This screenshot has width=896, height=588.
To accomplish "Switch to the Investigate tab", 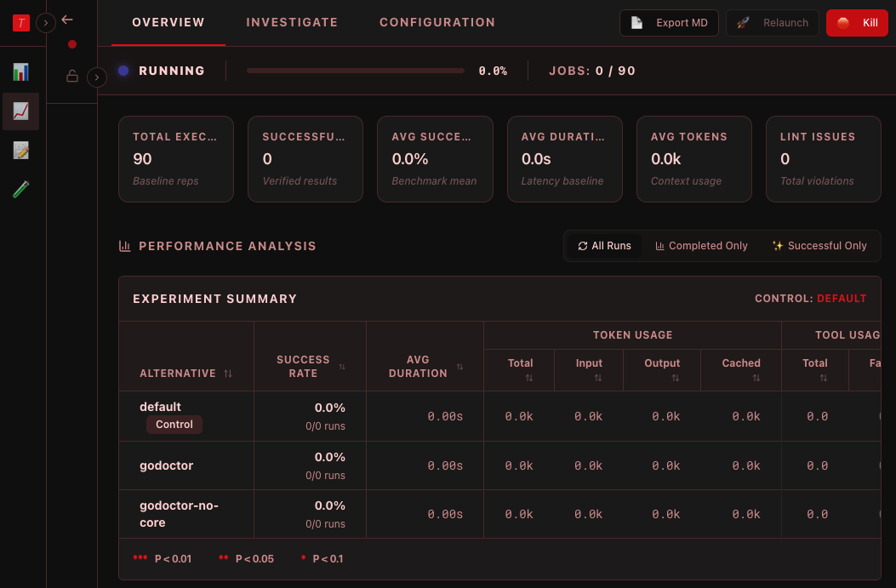I will pos(292,22).
